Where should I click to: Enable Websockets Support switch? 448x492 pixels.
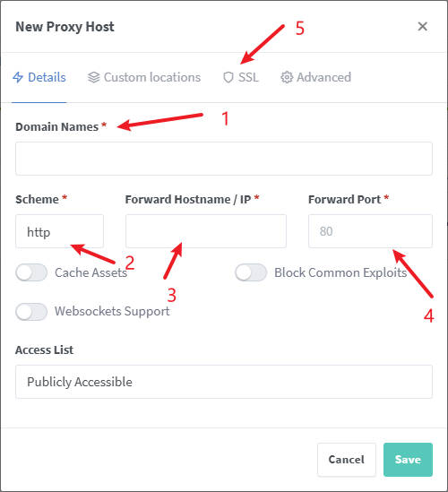point(31,312)
